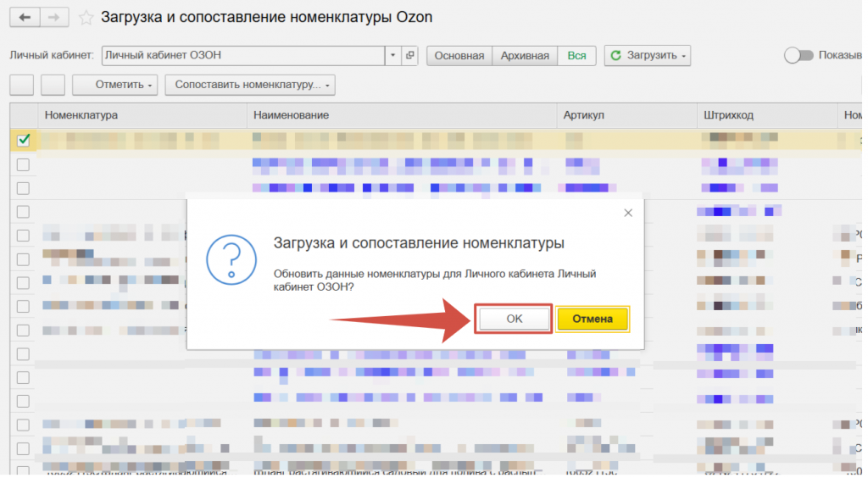Add page to favorites with star icon
Image resolution: width=868 pixels, height=478 pixels.
tap(86, 17)
